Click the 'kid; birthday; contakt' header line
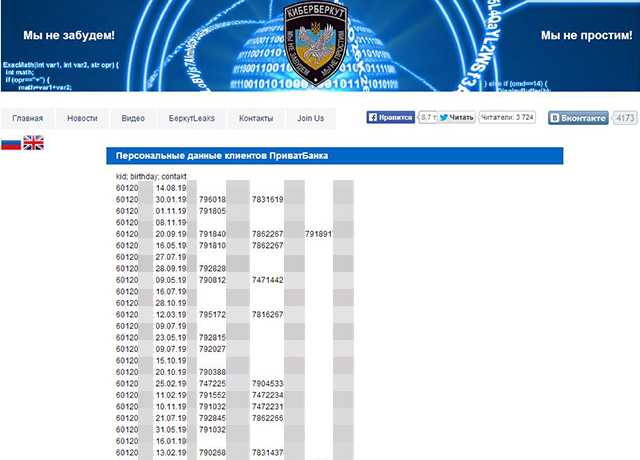 click(152, 176)
